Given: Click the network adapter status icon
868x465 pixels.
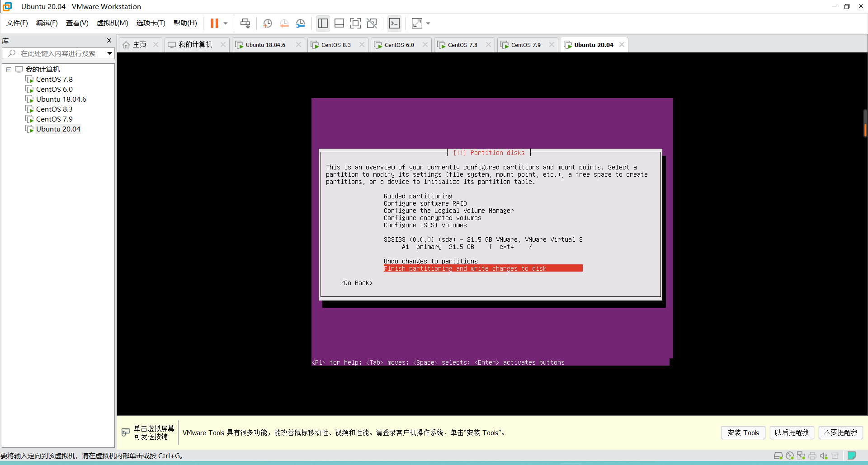Looking at the screenshot, I should [x=801, y=456].
